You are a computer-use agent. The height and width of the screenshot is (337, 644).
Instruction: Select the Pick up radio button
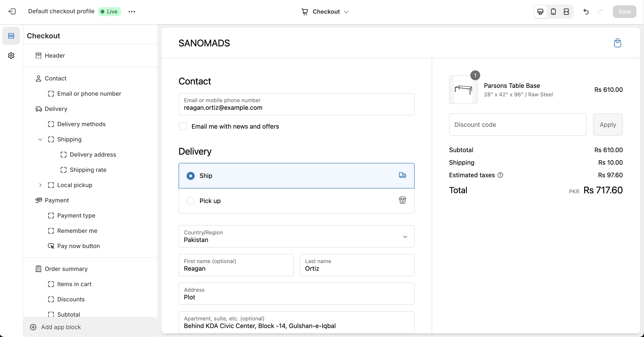pos(190,201)
